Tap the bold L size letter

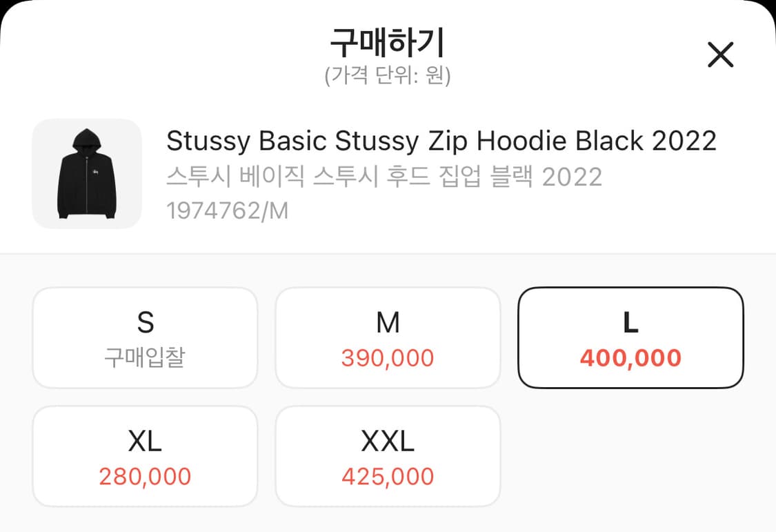630,323
